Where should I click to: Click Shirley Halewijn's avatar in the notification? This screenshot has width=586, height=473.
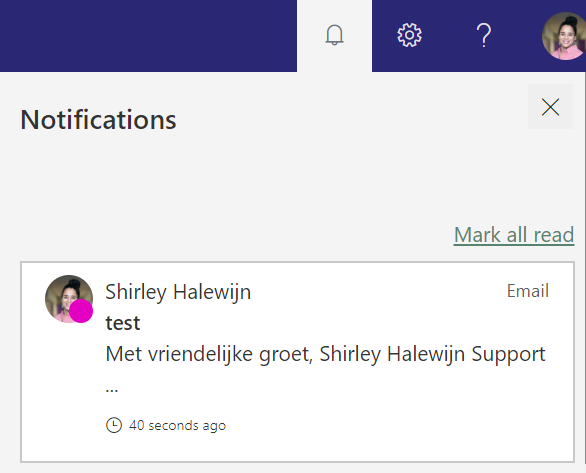pos(69,299)
